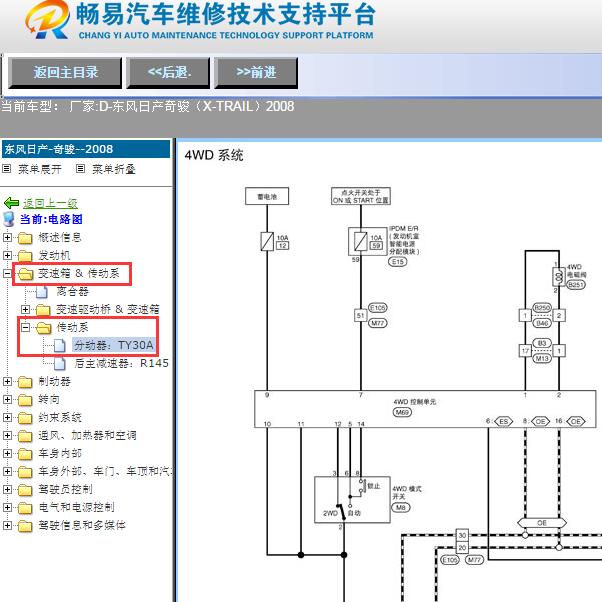Click the 返回主目录 button

[65, 73]
